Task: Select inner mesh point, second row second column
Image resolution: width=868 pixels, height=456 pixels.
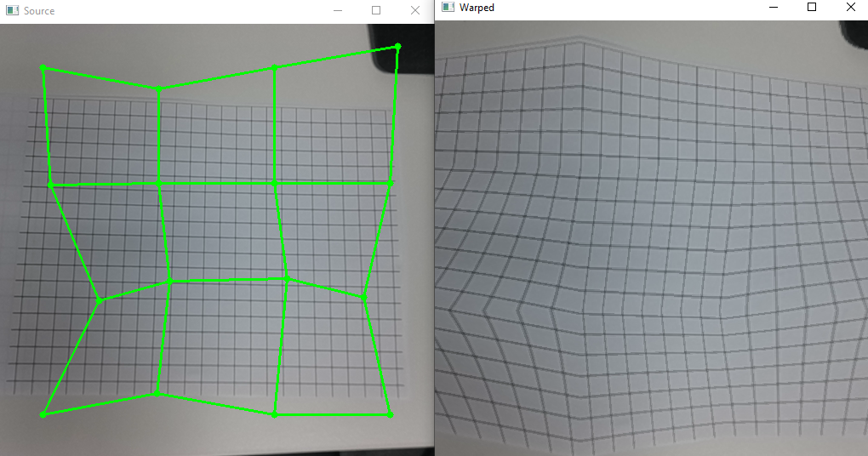Action: click(x=158, y=183)
